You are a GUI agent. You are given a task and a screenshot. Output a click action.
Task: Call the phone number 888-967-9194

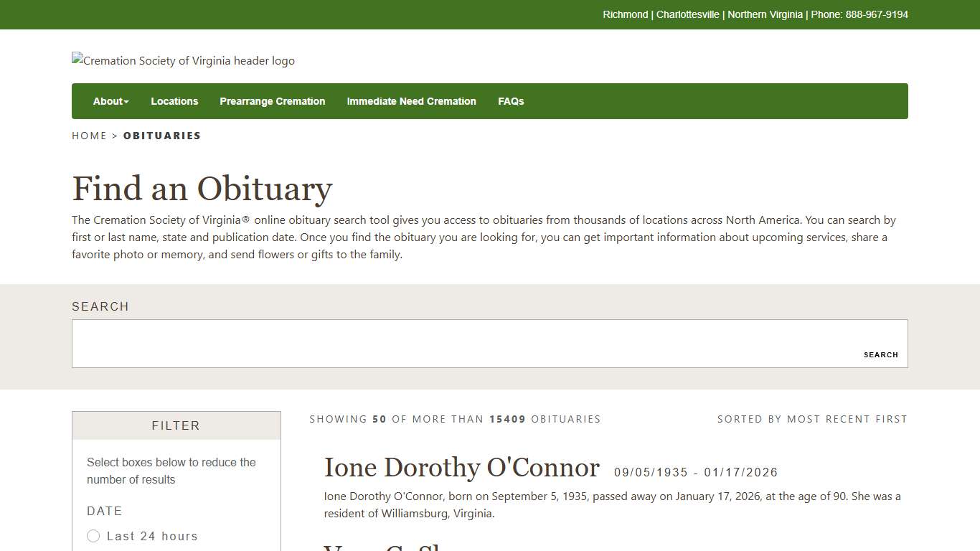(876, 14)
